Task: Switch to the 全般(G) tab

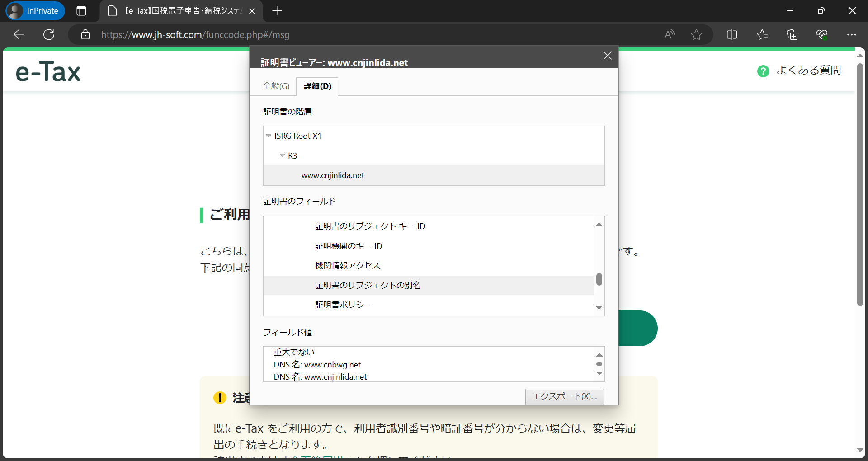Action: click(276, 86)
